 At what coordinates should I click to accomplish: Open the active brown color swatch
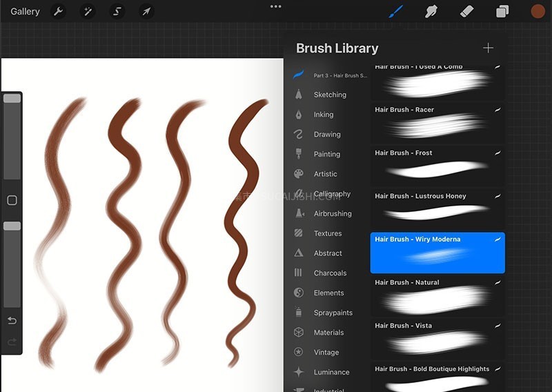538,11
